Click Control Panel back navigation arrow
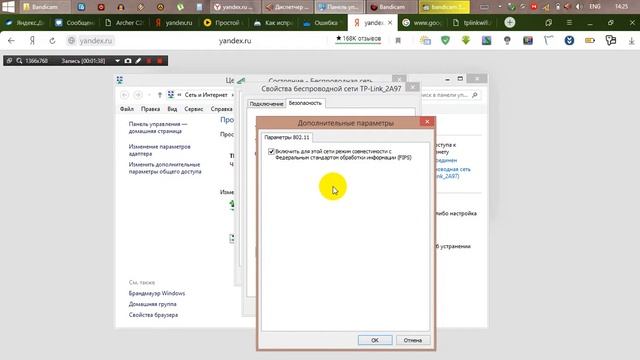Viewport: 640px width, 360px height. click(x=125, y=95)
